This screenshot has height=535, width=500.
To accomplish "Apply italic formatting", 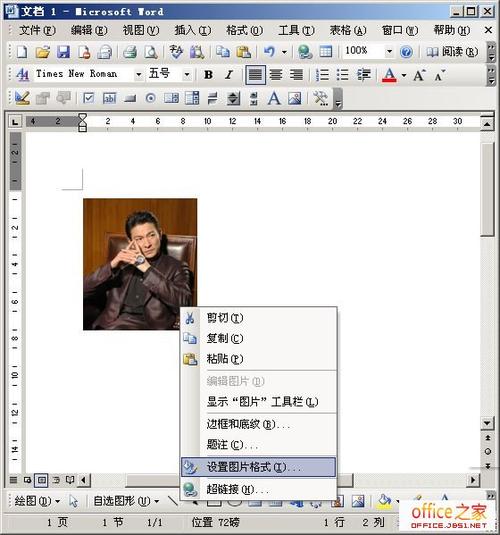I will (x=229, y=74).
